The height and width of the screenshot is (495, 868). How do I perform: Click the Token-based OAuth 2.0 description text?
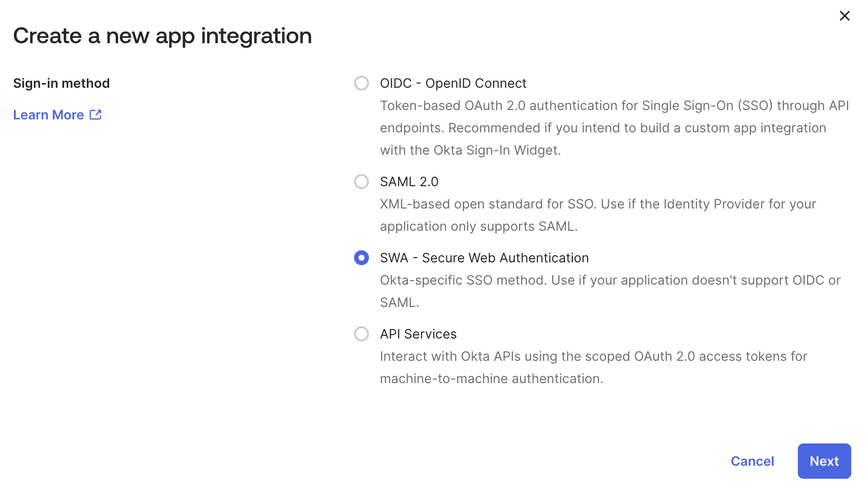(x=614, y=106)
